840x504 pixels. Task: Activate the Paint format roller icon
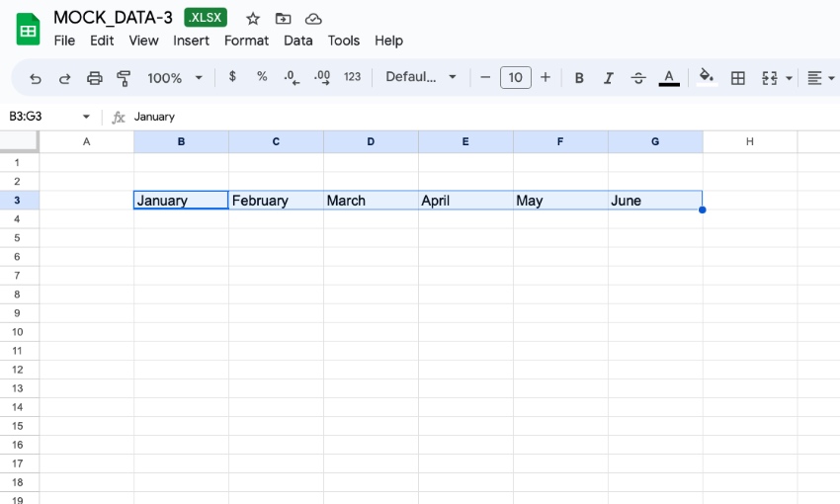124,78
